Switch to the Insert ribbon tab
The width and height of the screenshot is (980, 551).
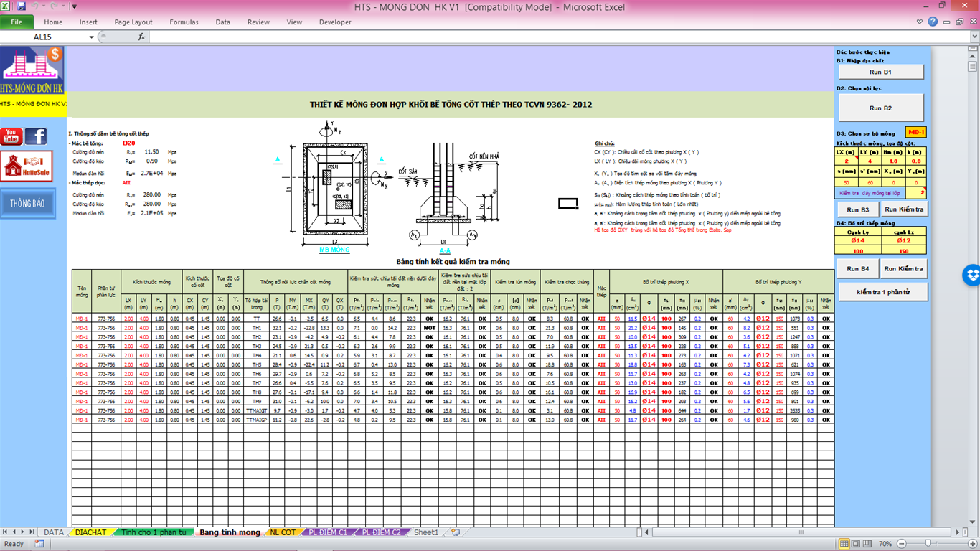pos(89,22)
